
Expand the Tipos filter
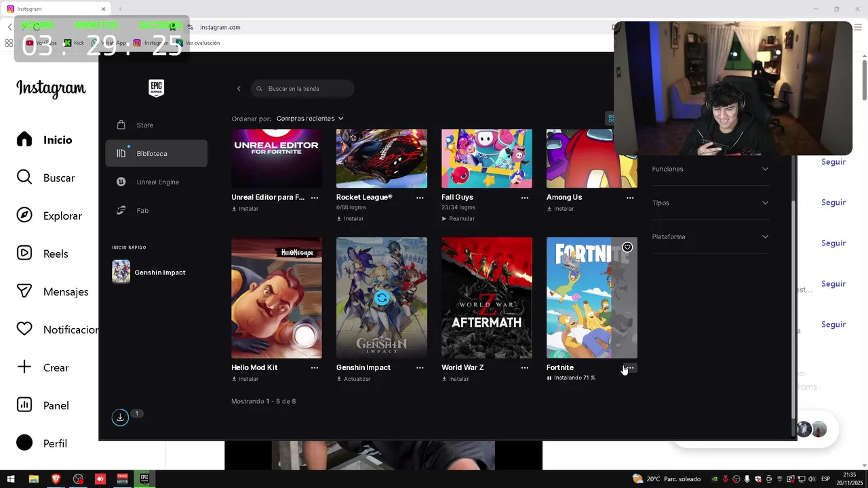tap(711, 203)
